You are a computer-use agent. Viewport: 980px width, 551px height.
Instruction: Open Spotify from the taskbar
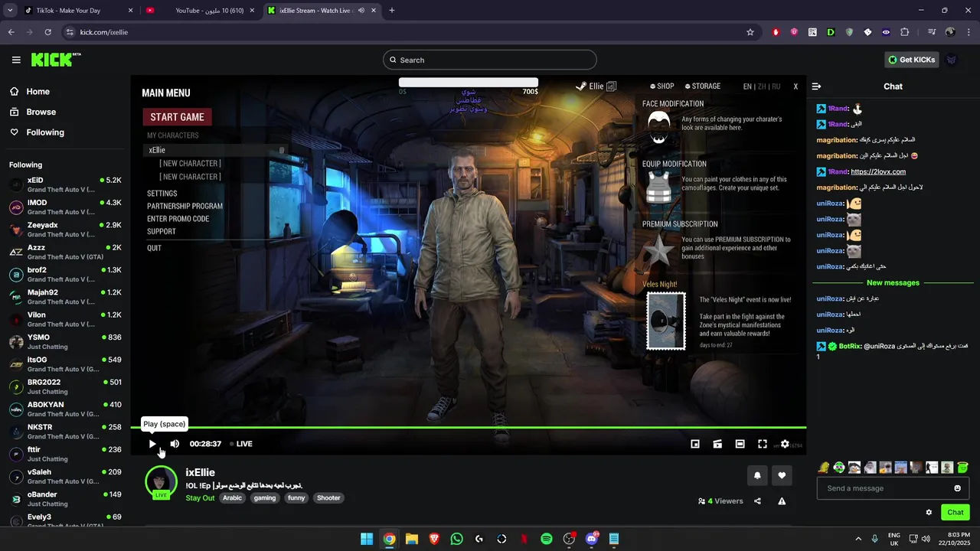coord(547,539)
